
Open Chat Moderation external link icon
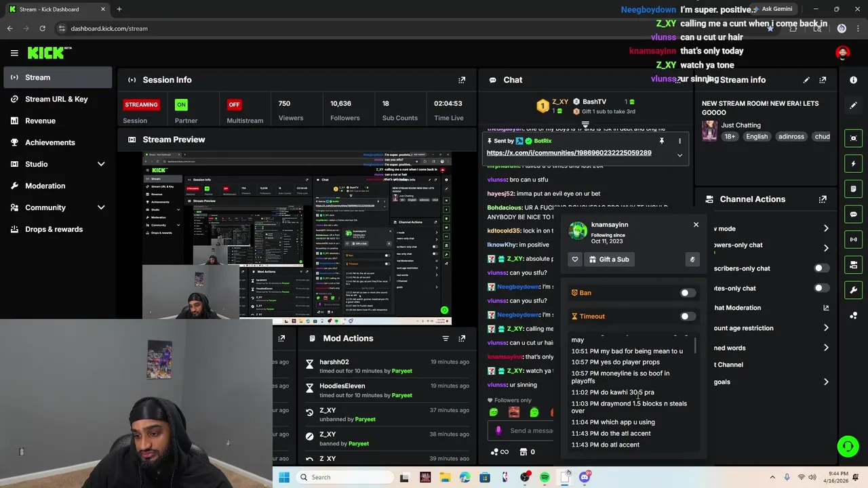826,308
